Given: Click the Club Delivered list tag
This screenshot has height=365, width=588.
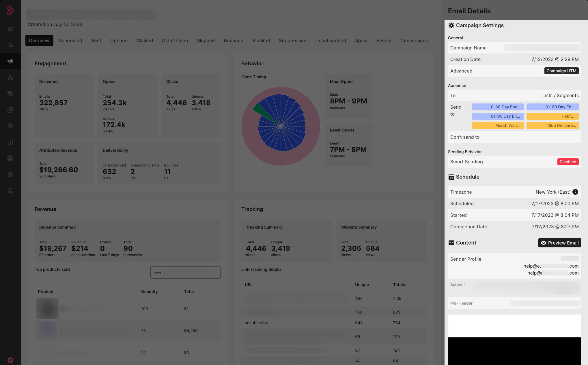Looking at the screenshot, I should point(552,125).
